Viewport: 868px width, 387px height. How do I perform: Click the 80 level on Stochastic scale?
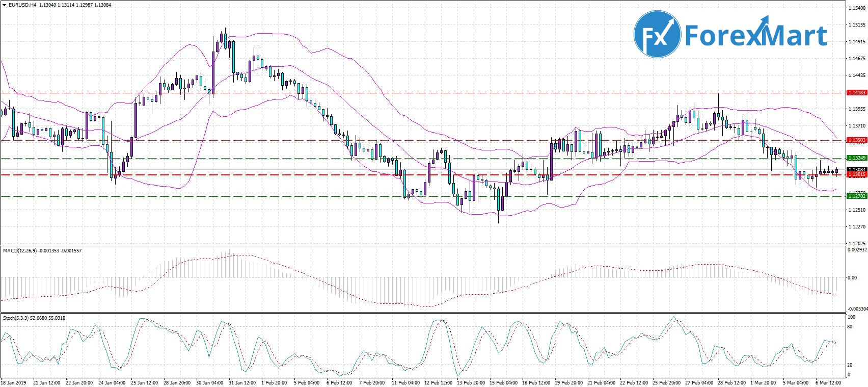(x=850, y=327)
